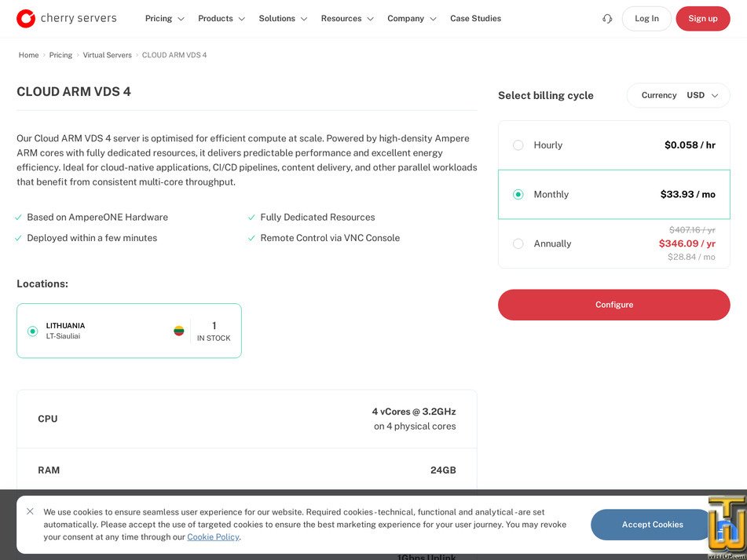Click the $33.93 / mo price
This screenshot has height=560, width=747.
pyautogui.click(x=688, y=194)
